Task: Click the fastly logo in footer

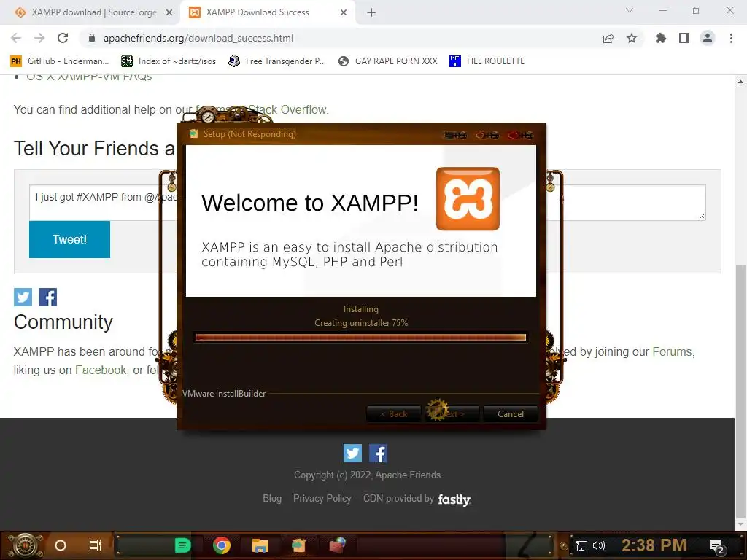Action: click(454, 499)
